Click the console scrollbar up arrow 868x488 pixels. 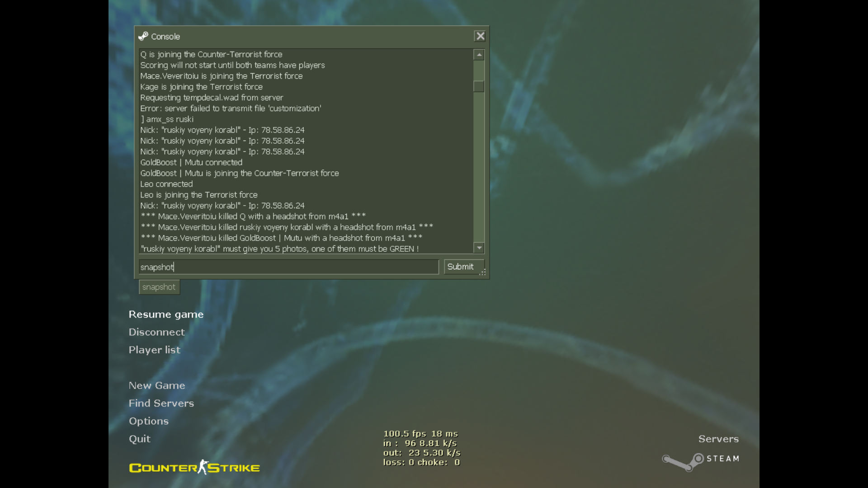click(x=479, y=55)
